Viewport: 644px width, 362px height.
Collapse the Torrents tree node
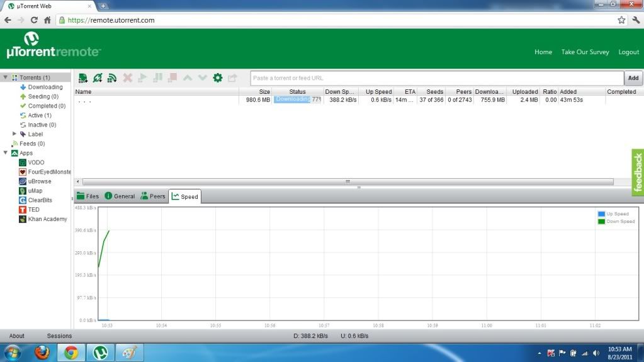(x=5, y=77)
